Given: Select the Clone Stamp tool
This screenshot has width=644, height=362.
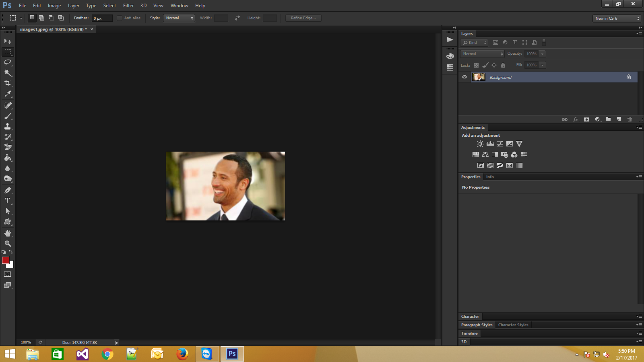Looking at the screenshot, I should pos(8,126).
